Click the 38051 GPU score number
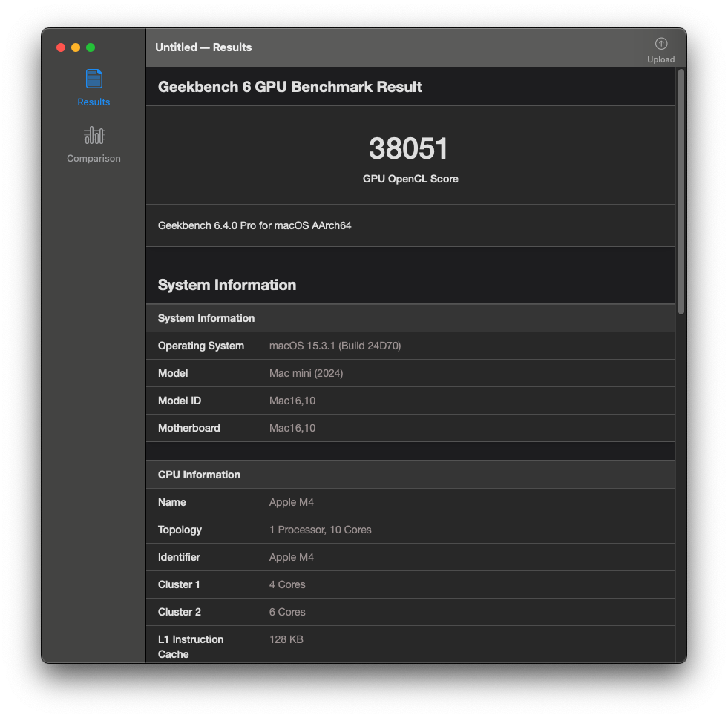Screen dimensions: 728x718 [x=409, y=148]
